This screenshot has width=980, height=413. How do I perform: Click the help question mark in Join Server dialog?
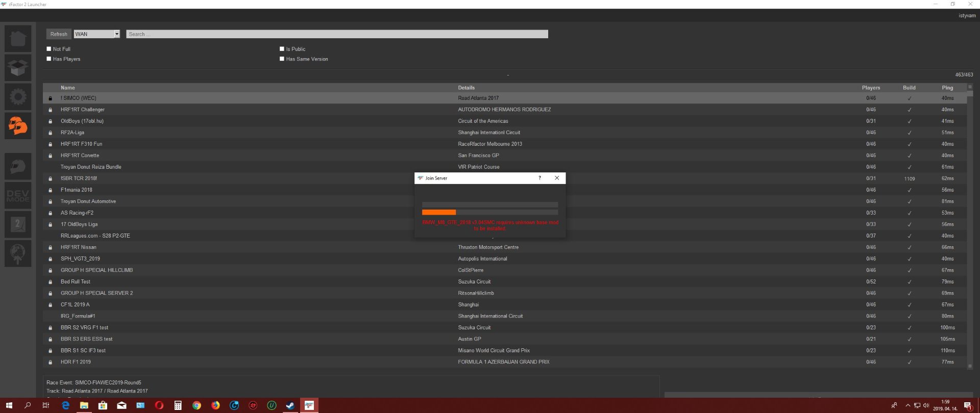pyautogui.click(x=540, y=178)
